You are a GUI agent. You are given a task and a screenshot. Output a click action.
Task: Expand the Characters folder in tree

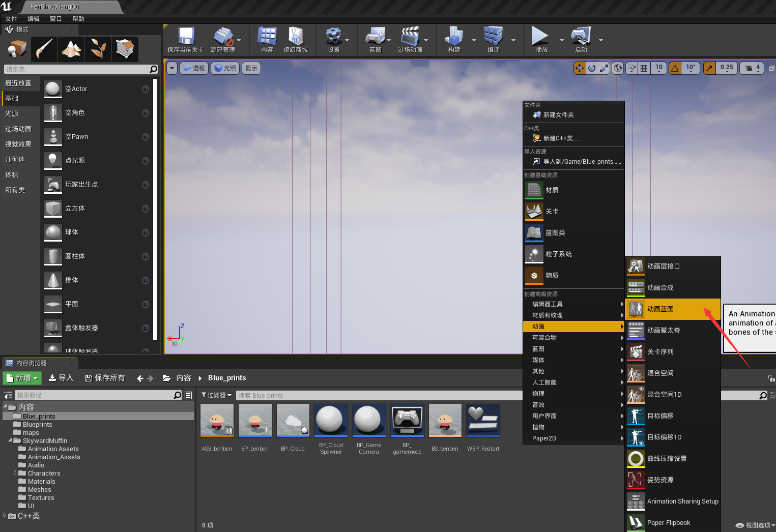(x=15, y=473)
